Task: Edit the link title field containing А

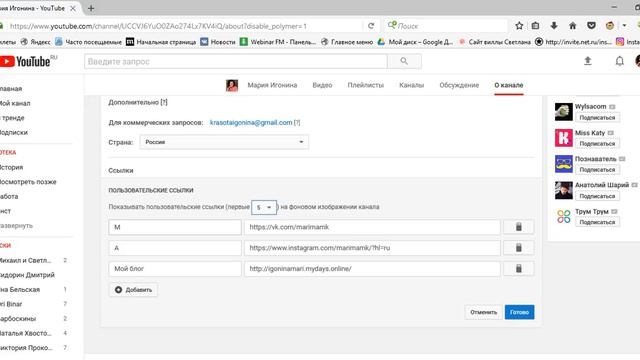Action: click(175, 248)
